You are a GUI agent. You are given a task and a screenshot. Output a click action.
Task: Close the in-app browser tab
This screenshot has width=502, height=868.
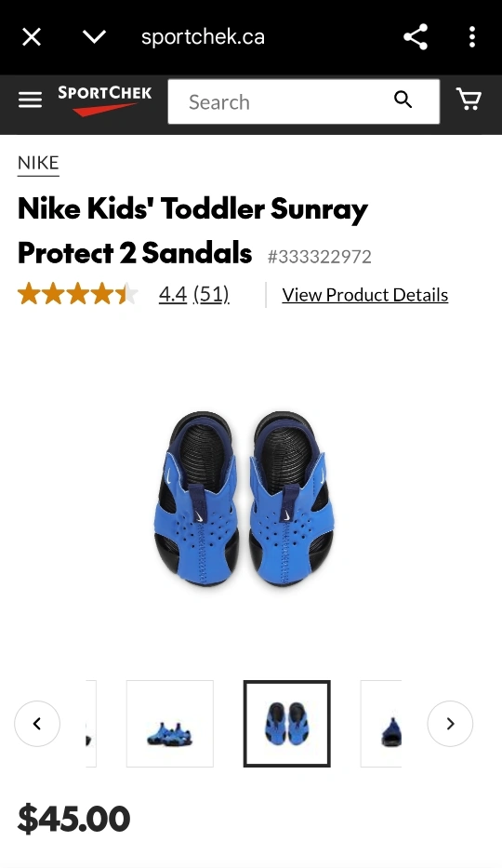(32, 37)
